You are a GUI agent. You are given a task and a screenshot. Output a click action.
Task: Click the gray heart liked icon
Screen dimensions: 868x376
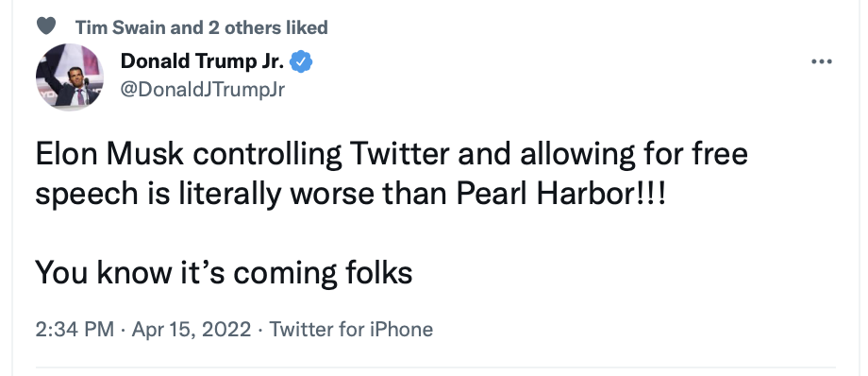coord(46,26)
